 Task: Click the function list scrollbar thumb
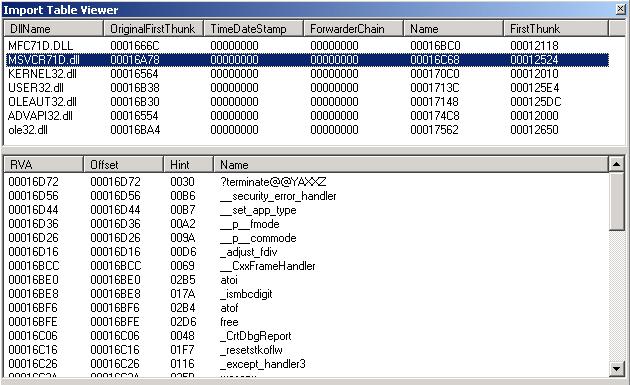pos(616,201)
